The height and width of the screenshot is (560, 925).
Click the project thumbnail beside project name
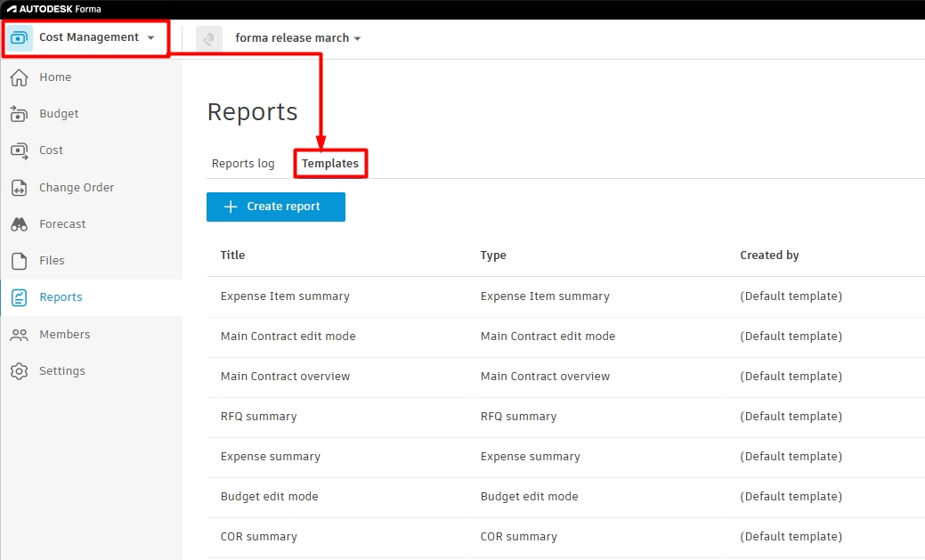tap(209, 38)
